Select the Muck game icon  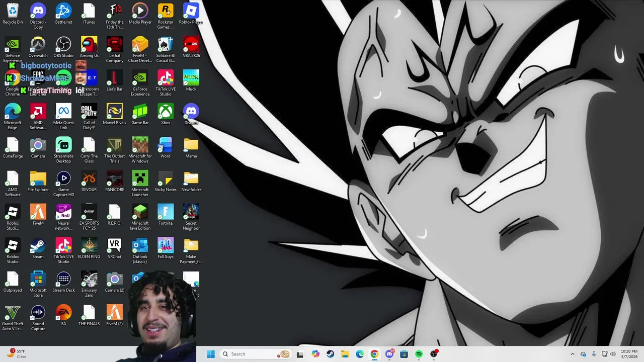click(x=191, y=81)
